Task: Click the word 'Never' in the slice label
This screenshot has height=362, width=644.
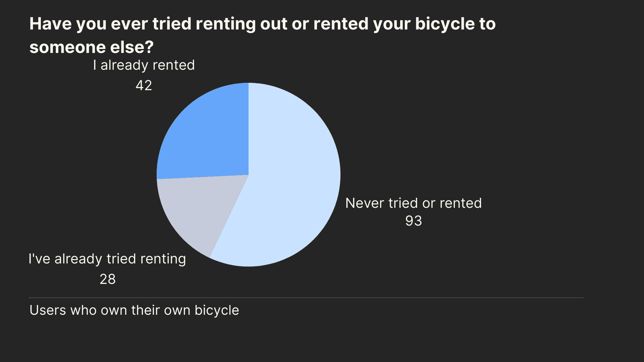Action: tap(365, 203)
